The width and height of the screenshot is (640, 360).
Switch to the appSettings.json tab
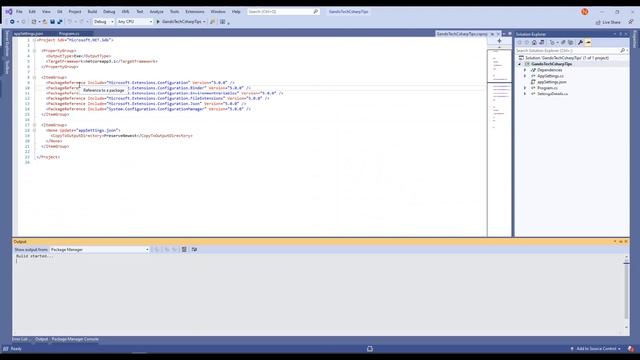point(28,34)
